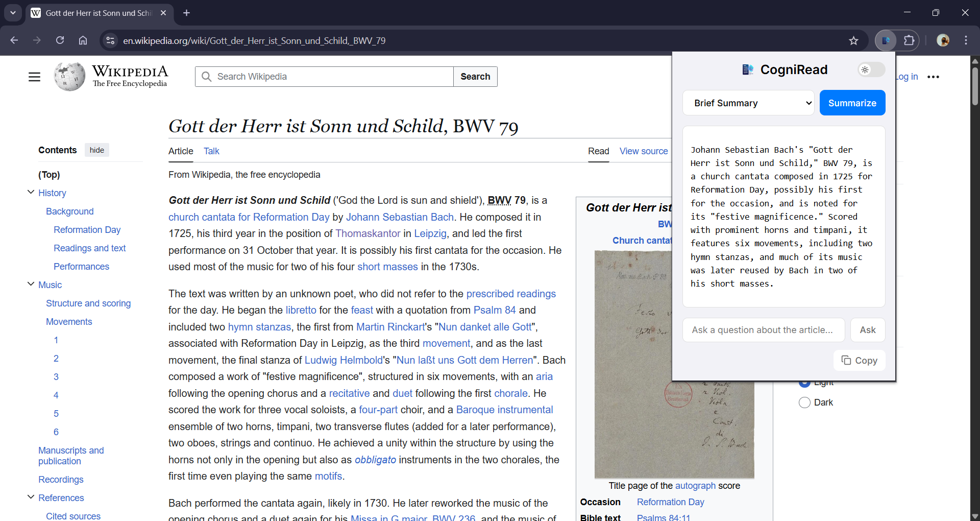Toggle the CogniRead light/dark theme switch

pyautogui.click(x=871, y=69)
